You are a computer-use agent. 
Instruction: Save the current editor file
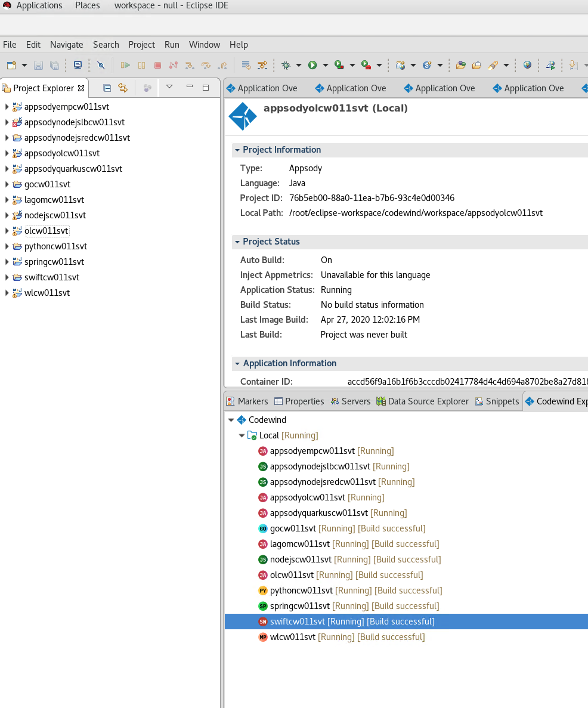[x=38, y=66]
